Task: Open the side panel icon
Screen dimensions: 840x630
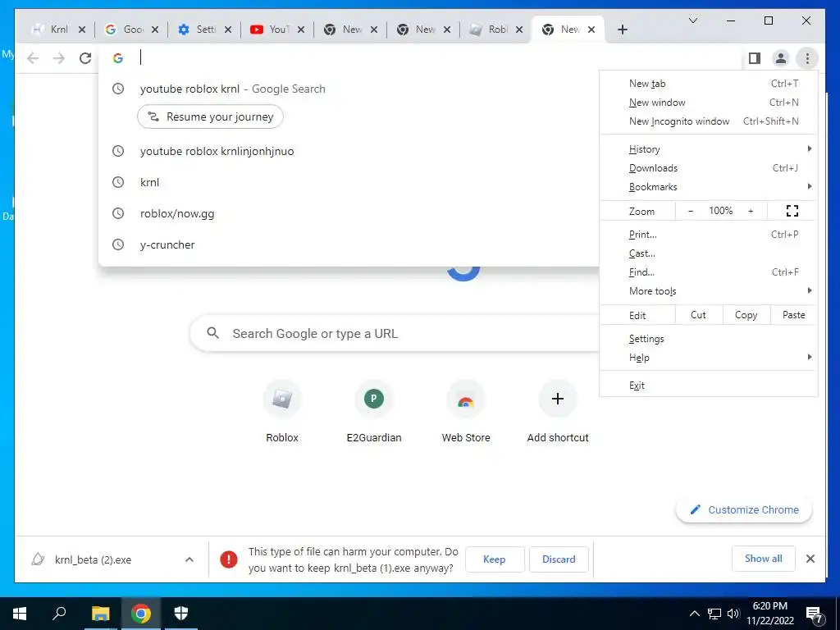Action: [x=755, y=58]
